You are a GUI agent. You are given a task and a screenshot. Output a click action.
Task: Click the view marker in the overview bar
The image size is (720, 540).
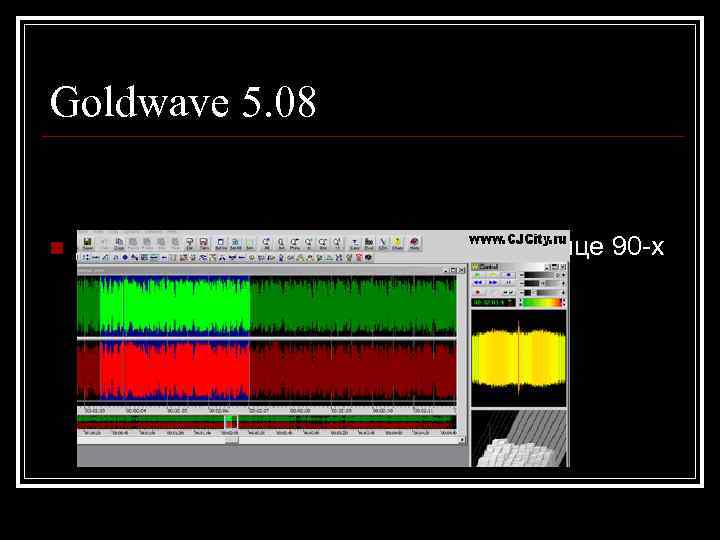[231, 422]
